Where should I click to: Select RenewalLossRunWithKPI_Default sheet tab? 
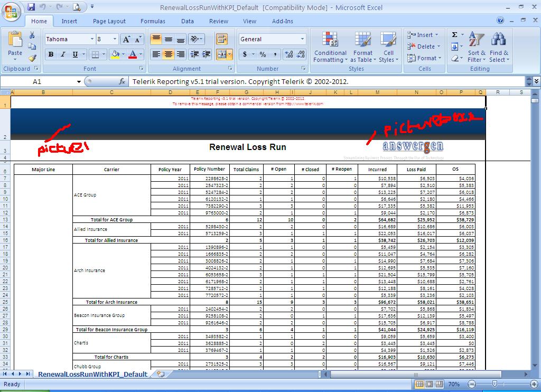pyautogui.click(x=92, y=374)
